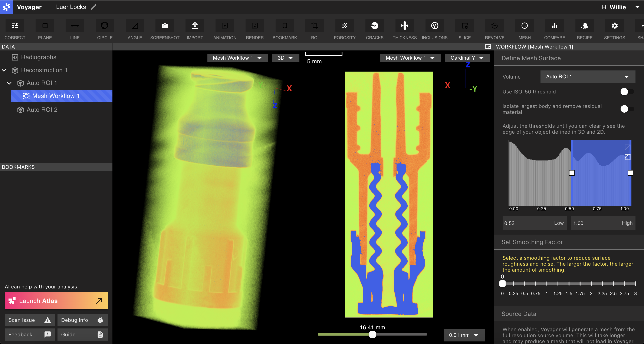Open the Import tool
This screenshot has width=644, height=344.
pyautogui.click(x=195, y=29)
